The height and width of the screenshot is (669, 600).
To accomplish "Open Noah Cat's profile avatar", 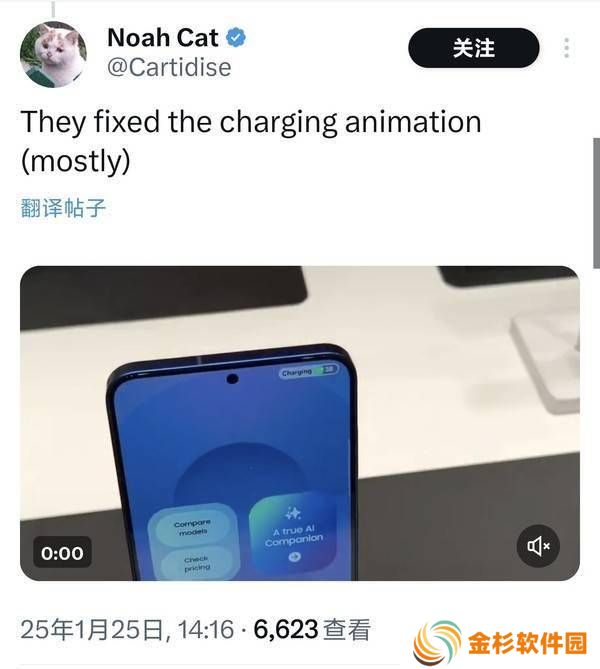I will (53, 54).
